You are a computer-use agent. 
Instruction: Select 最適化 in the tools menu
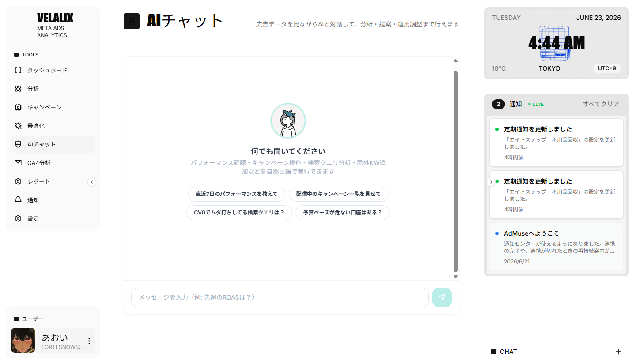(53, 126)
